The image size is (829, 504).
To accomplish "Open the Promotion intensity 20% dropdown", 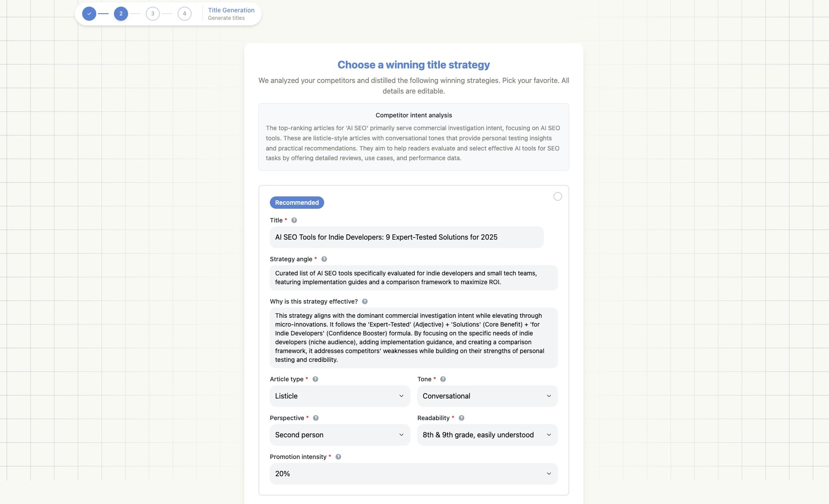I will 413,474.
